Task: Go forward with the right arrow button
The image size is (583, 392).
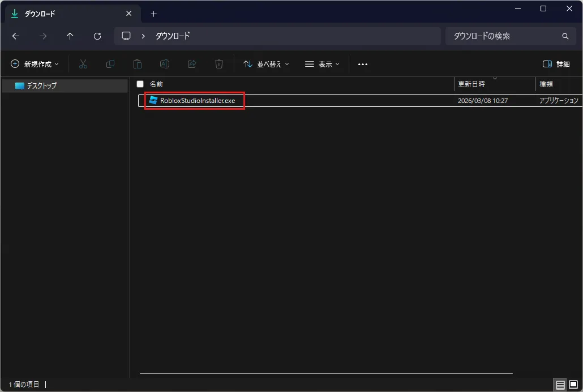Action: (x=43, y=36)
